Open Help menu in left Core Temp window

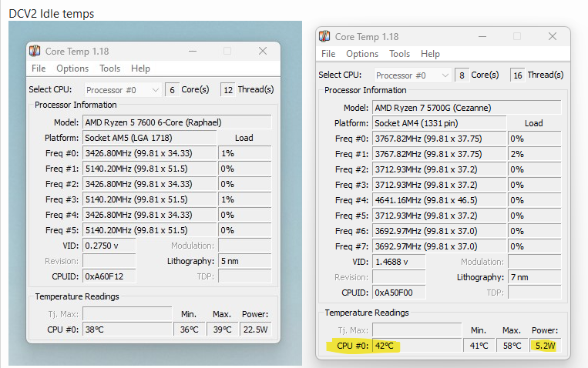140,69
